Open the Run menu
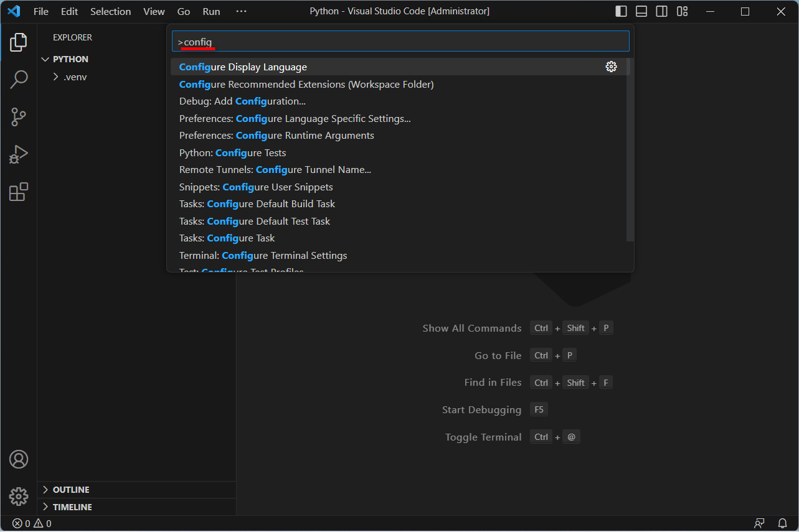 click(x=210, y=11)
